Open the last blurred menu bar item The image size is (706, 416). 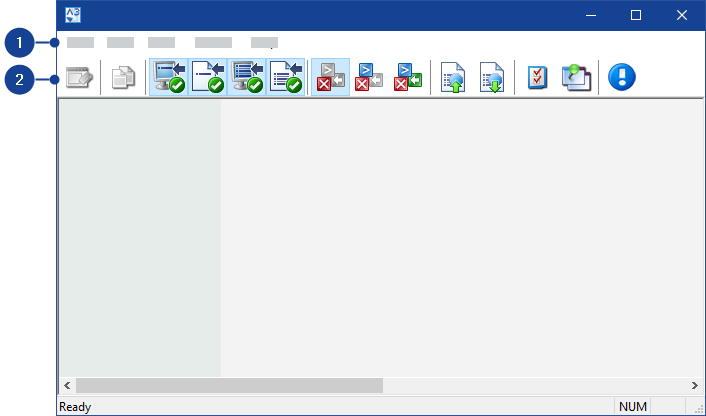[x=264, y=43]
